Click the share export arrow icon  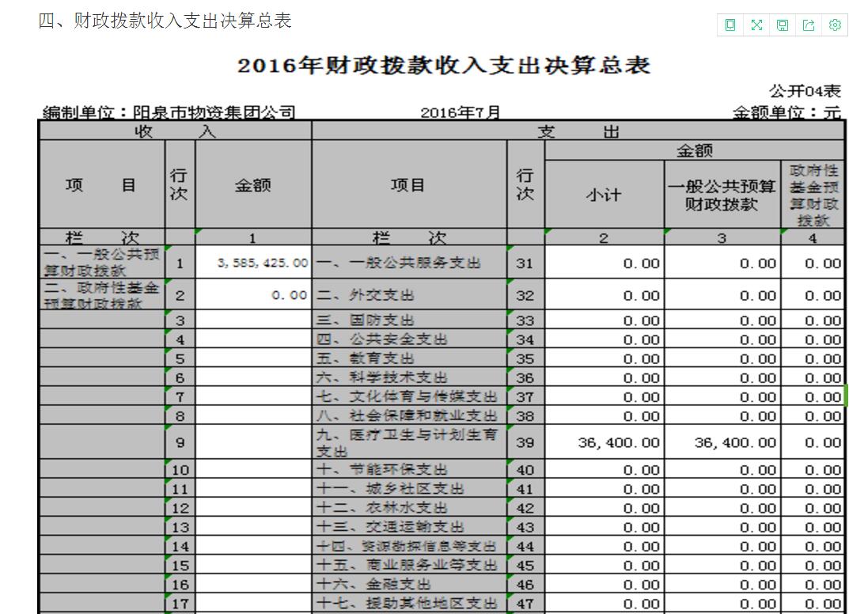click(809, 25)
